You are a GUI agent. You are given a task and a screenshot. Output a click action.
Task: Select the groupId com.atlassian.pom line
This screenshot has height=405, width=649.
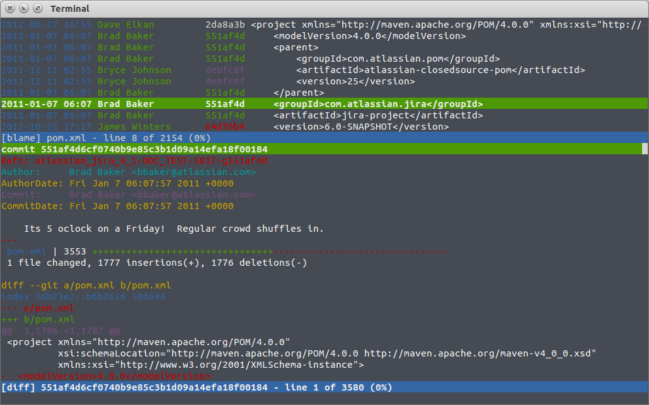click(x=324, y=58)
